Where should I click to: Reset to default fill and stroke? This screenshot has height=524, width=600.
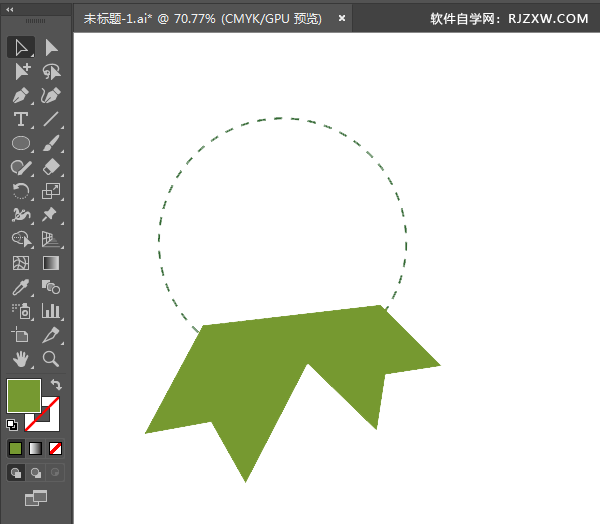coord(12,424)
